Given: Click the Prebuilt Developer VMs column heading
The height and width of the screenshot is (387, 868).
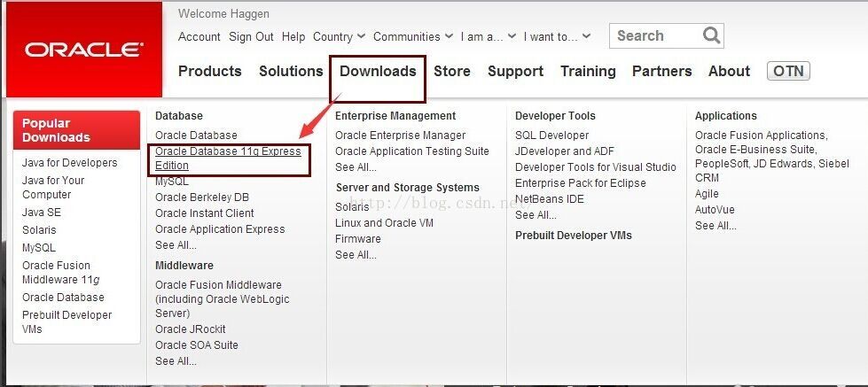Looking at the screenshot, I should [574, 236].
